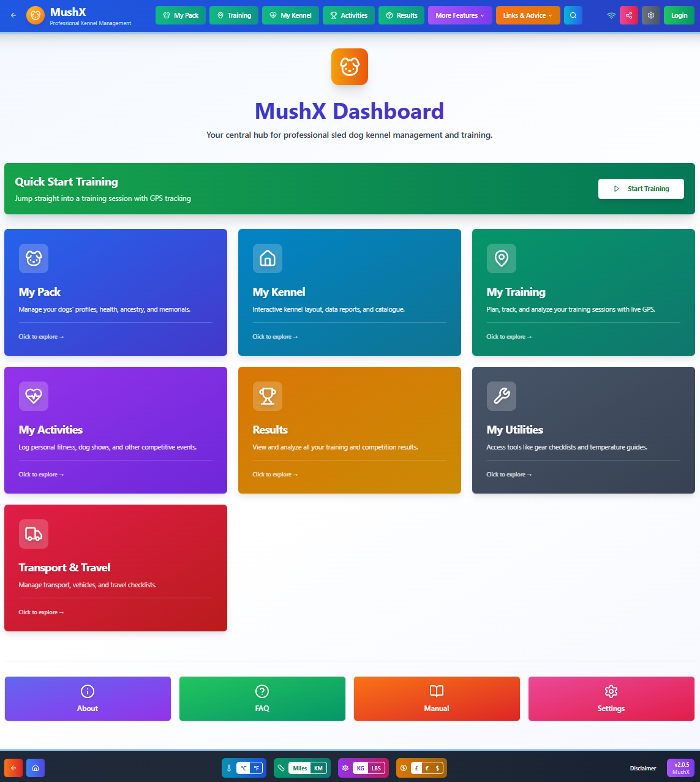The image size is (700, 782).
Task: Expand the More Features dropdown
Action: (460, 15)
